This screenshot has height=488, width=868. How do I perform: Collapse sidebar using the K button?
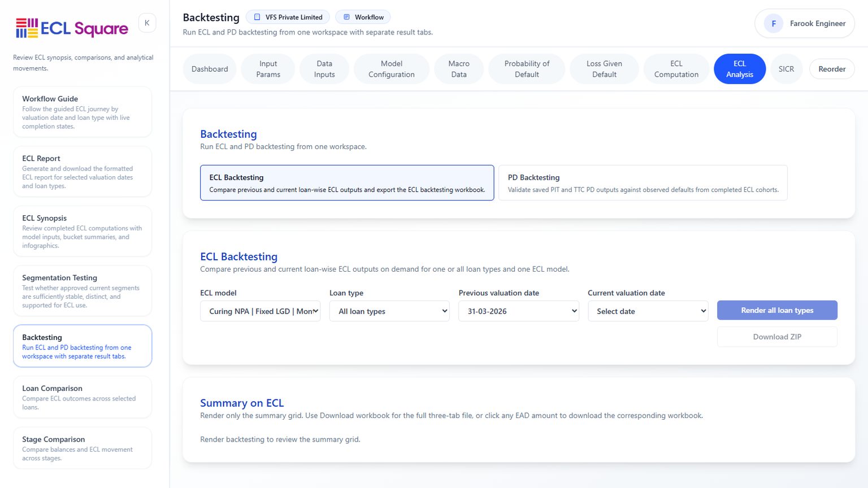[x=147, y=23]
